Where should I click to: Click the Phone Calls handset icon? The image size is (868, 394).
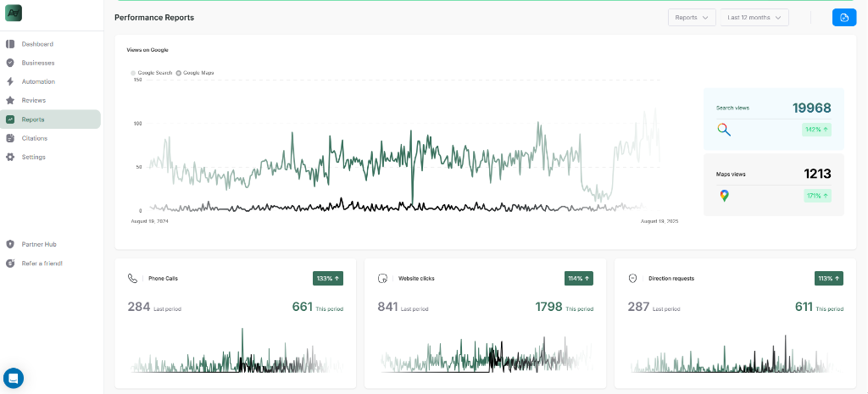[x=132, y=279]
